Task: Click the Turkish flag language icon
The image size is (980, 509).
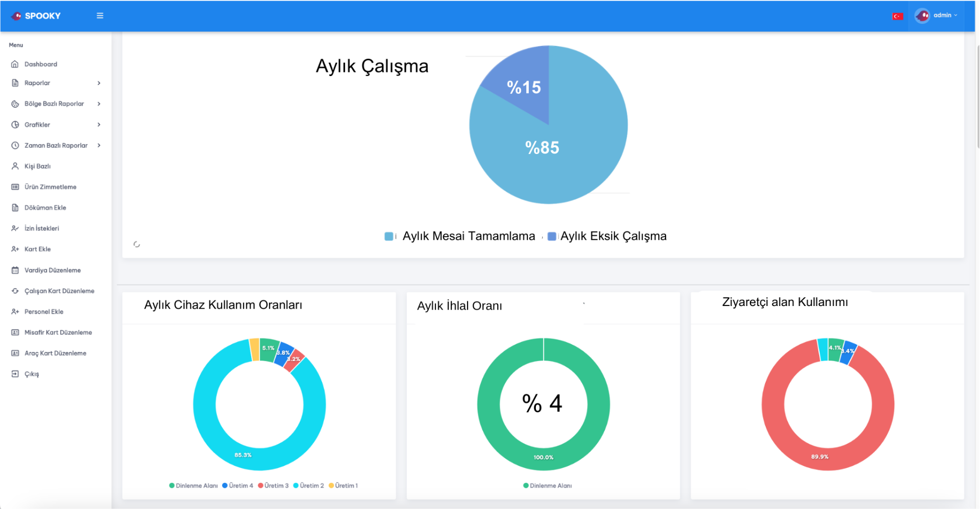Action: tap(897, 16)
